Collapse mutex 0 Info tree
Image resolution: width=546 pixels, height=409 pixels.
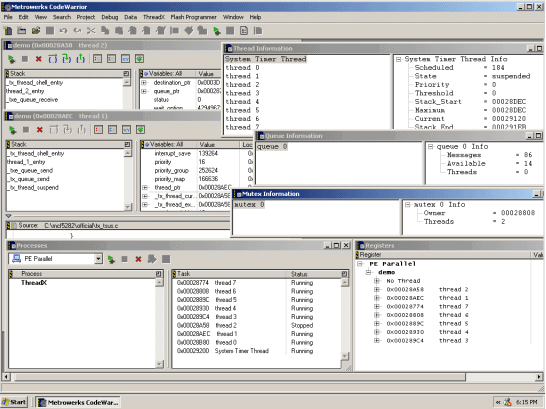407,205
